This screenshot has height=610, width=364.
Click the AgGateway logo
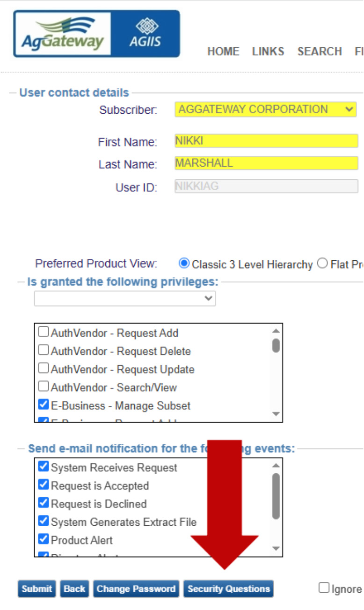click(x=62, y=34)
